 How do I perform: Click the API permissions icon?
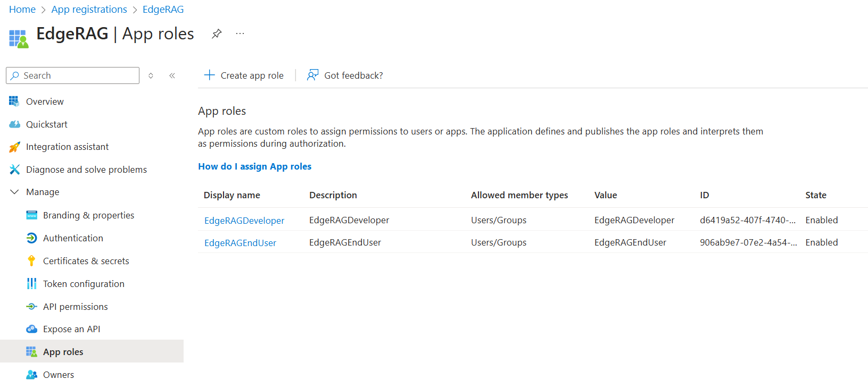[x=31, y=306]
